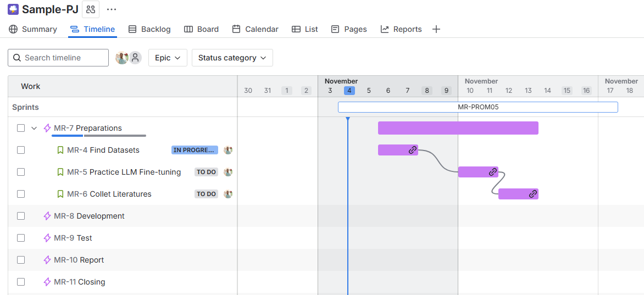Click the purple MR-7 Preparations timeline bar
This screenshot has width=644, height=295.
(x=458, y=128)
